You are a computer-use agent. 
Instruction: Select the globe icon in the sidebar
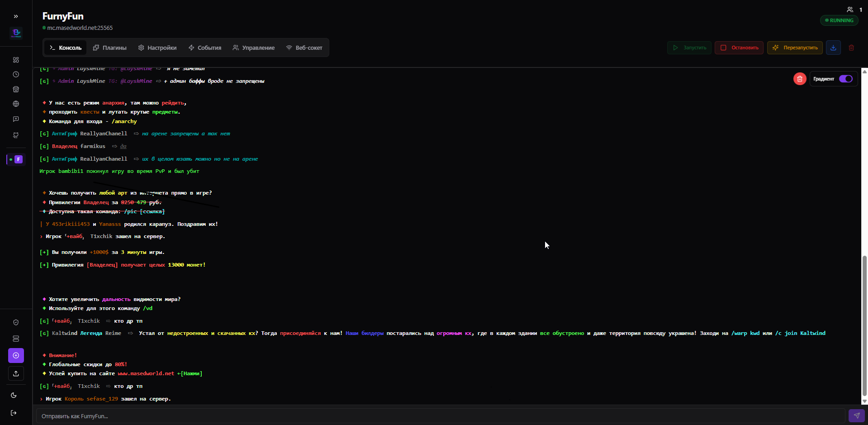(16, 104)
